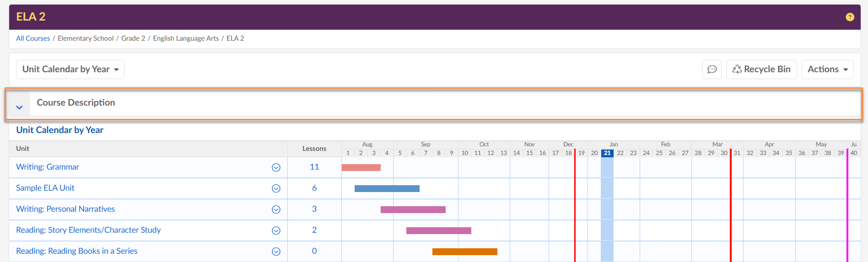This screenshot has height=262, width=868.
Task: Open the comments speech bubble icon
Action: (712, 70)
